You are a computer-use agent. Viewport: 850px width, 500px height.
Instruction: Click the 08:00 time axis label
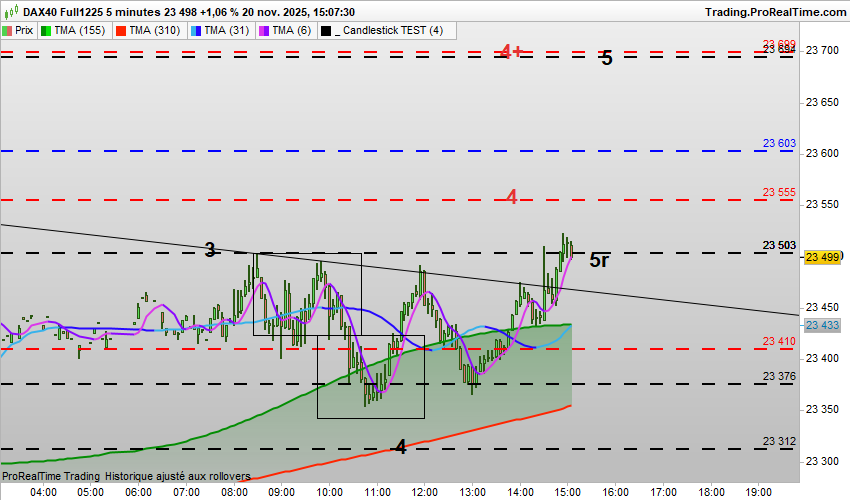(x=234, y=492)
